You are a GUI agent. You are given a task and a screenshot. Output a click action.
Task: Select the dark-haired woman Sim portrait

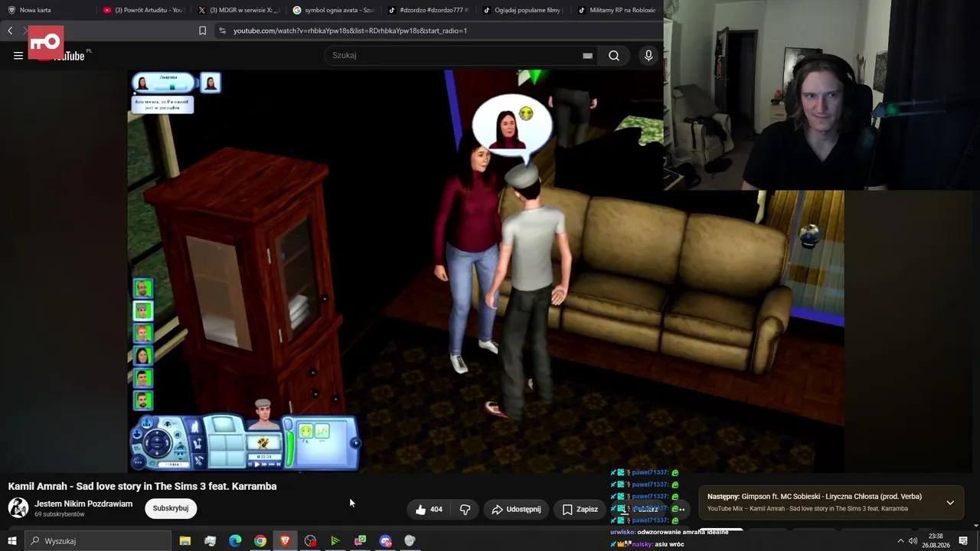pos(143,355)
